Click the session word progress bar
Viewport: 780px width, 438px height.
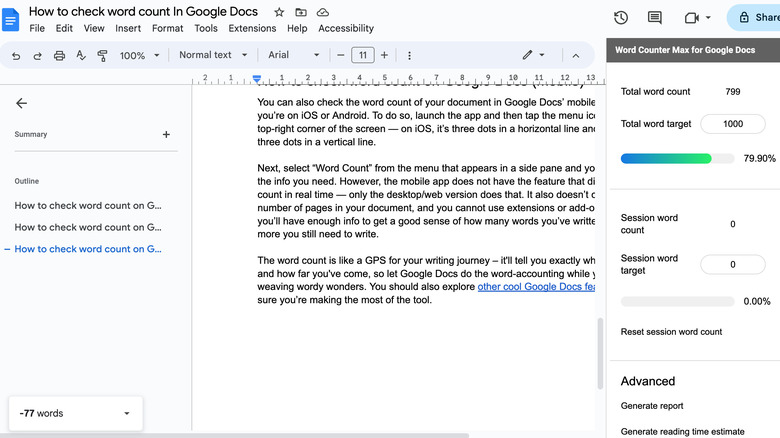(678, 301)
